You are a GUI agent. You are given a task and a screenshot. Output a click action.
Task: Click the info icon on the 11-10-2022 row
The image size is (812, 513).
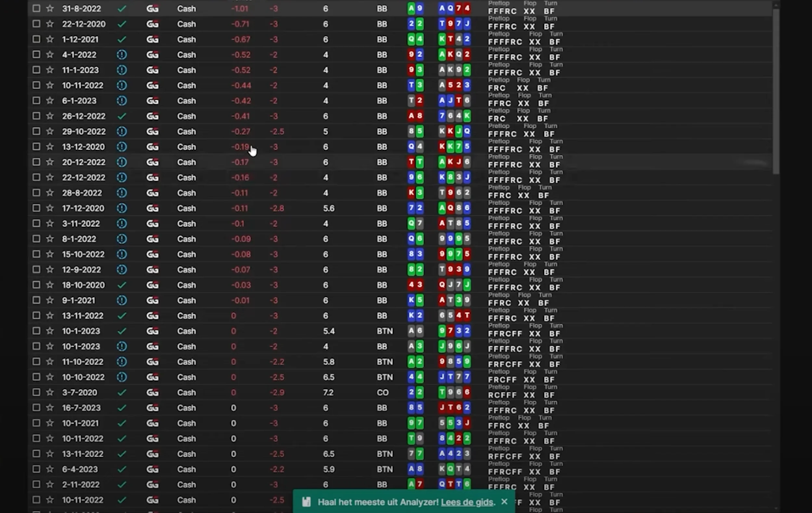(122, 362)
